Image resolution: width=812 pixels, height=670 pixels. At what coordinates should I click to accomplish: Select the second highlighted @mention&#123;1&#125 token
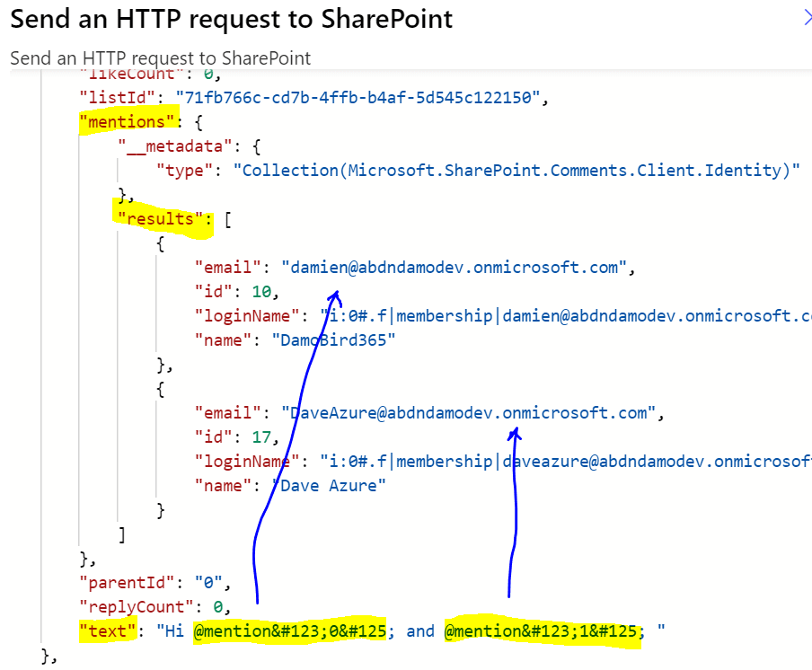pyautogui.click(x=541, y=631)
